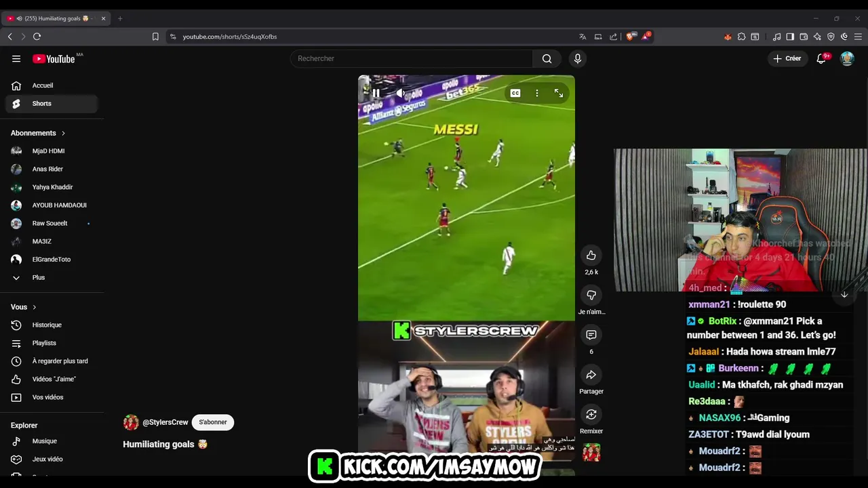868x488 pixels.
Task: Toggle closed captions on the Short
Action: (x=515, y=93)
